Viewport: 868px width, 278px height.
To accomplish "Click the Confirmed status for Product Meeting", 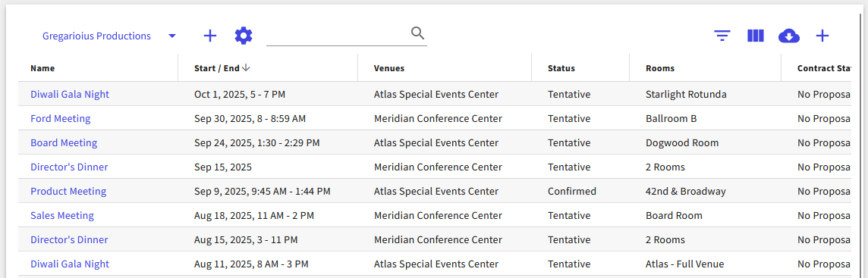I will point(572,191).
